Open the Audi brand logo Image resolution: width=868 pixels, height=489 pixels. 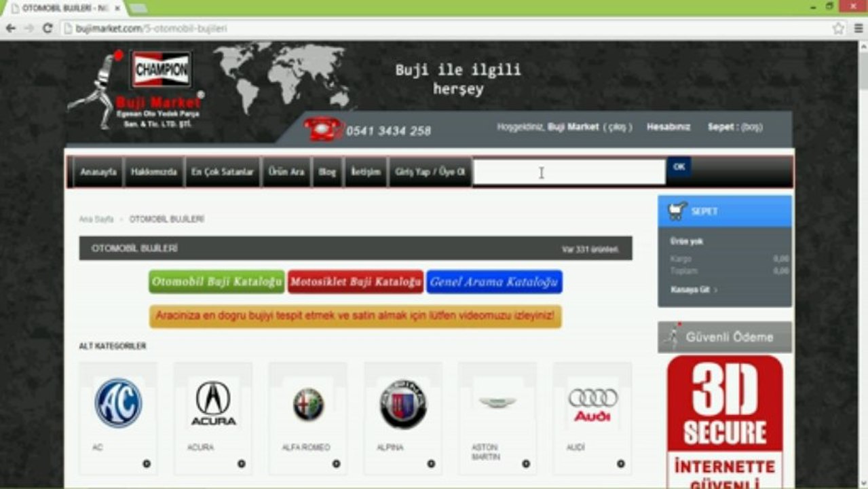[592, 404]
